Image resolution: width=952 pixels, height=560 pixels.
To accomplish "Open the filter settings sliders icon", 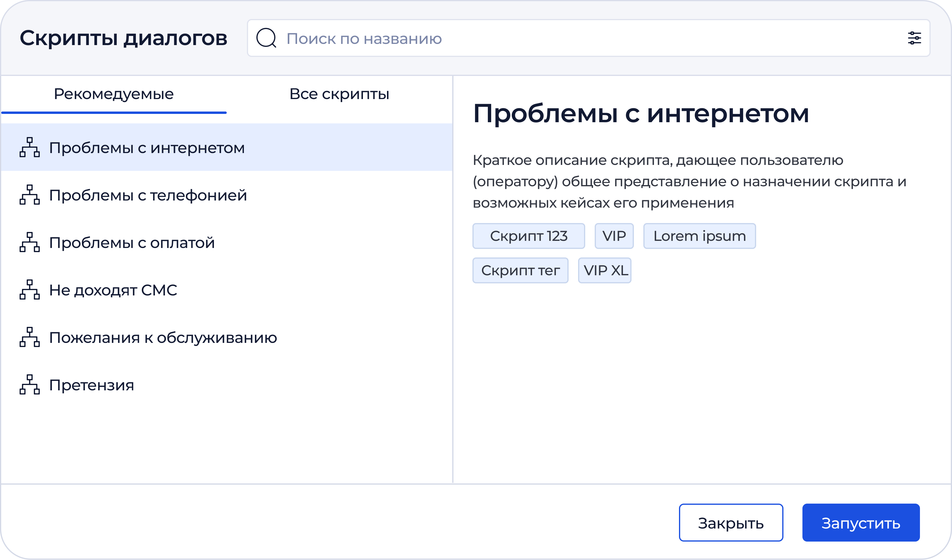I will (915, 38).
